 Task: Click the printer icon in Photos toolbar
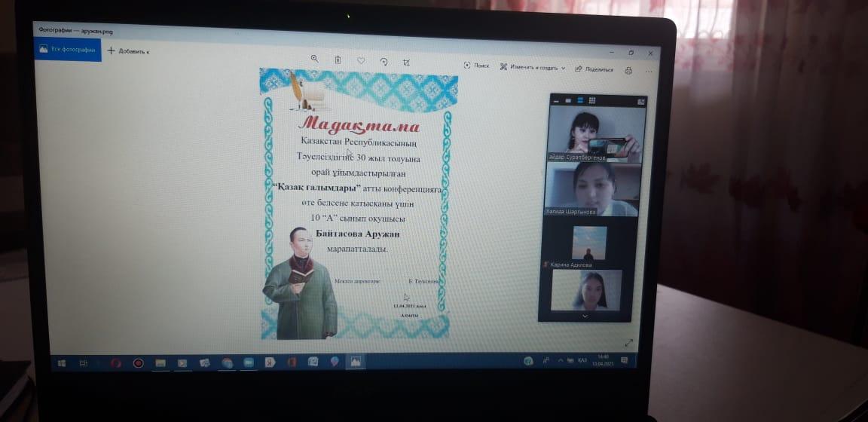point(628,69)
